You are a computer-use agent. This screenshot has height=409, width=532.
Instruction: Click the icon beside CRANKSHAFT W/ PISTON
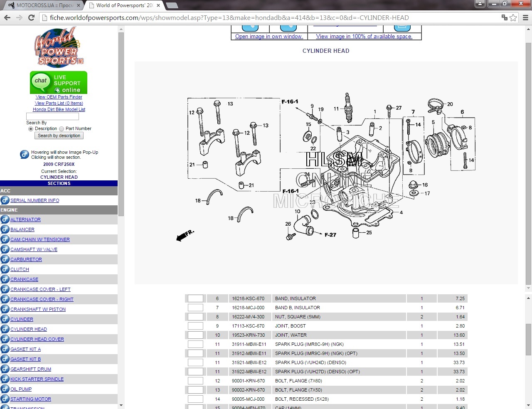pos(5,309)
